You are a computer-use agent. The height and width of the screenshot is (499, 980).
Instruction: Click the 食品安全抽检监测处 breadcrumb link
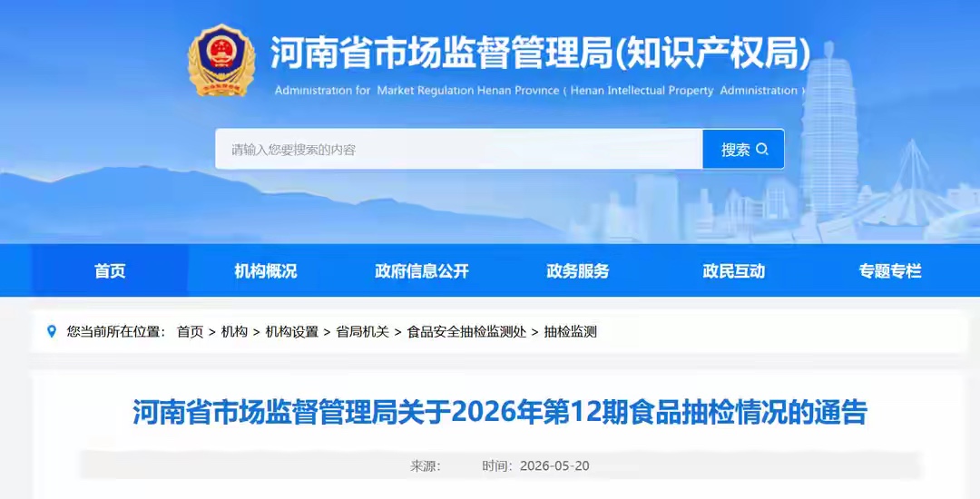466,332
